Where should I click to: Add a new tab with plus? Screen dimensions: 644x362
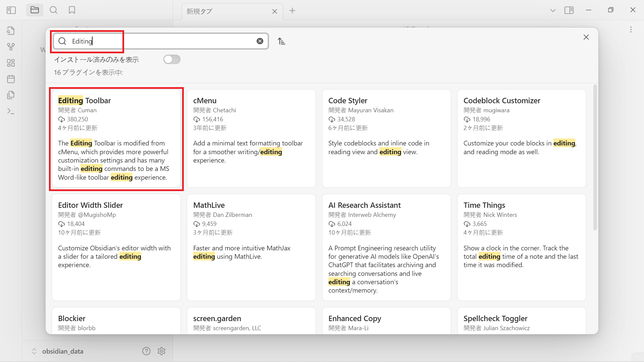292,11
